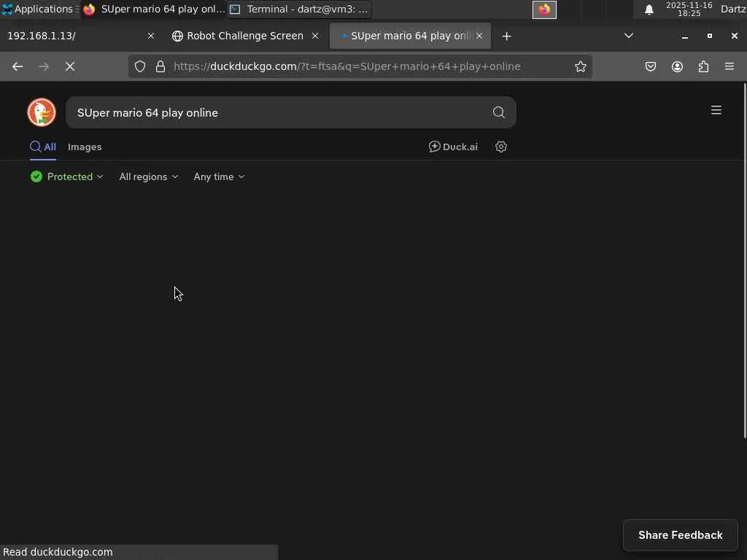
Task: Go forward one page
Action: tap(44, 66)
